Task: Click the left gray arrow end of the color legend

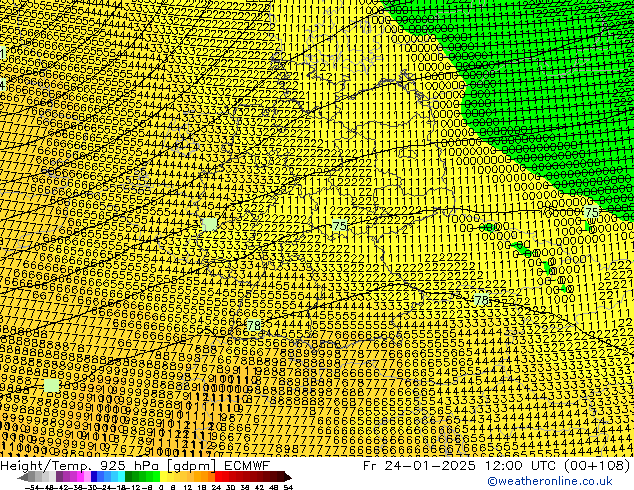Action: pyautogui.click(x=23, y=477)
